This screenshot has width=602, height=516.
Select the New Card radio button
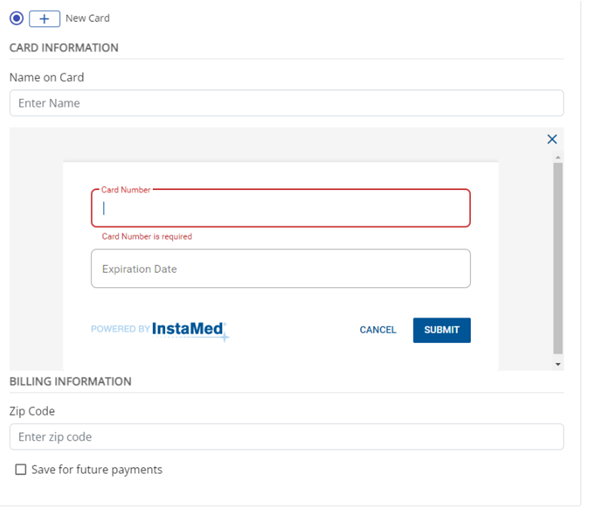[17, 18]
